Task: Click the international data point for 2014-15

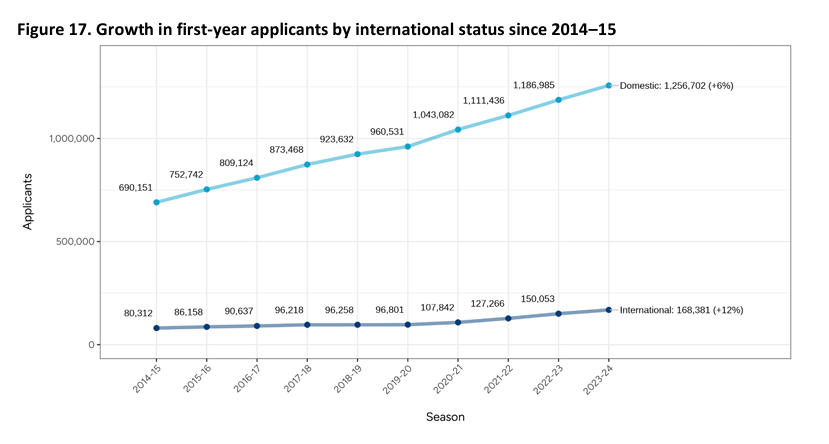Action: point(156,328)
